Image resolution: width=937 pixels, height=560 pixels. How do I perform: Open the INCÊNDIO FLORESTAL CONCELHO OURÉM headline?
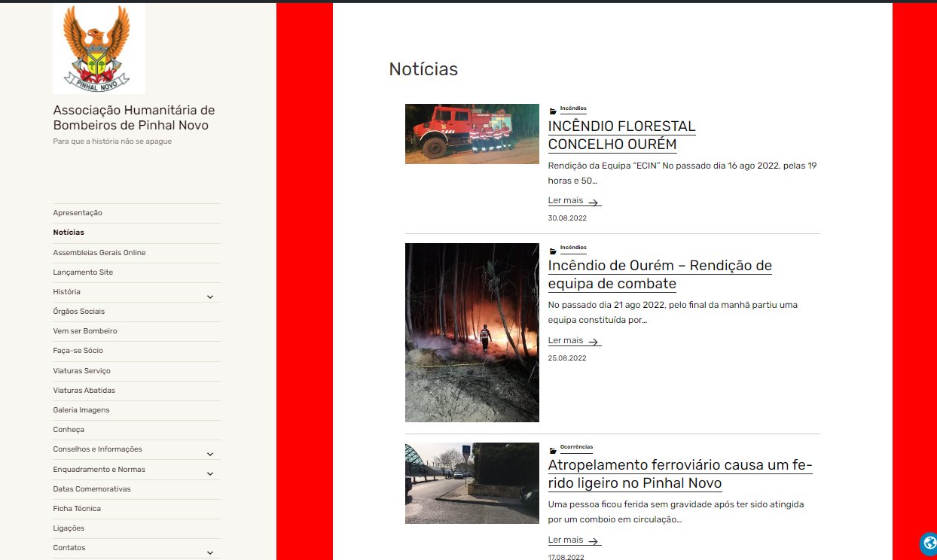coord(621,135)
